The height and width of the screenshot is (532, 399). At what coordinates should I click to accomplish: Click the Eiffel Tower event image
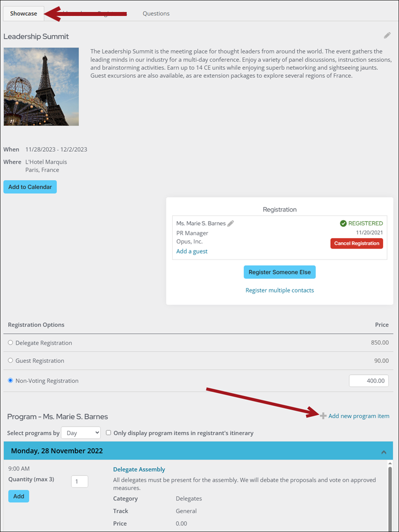pyautogui.click(x=41, y=86)
